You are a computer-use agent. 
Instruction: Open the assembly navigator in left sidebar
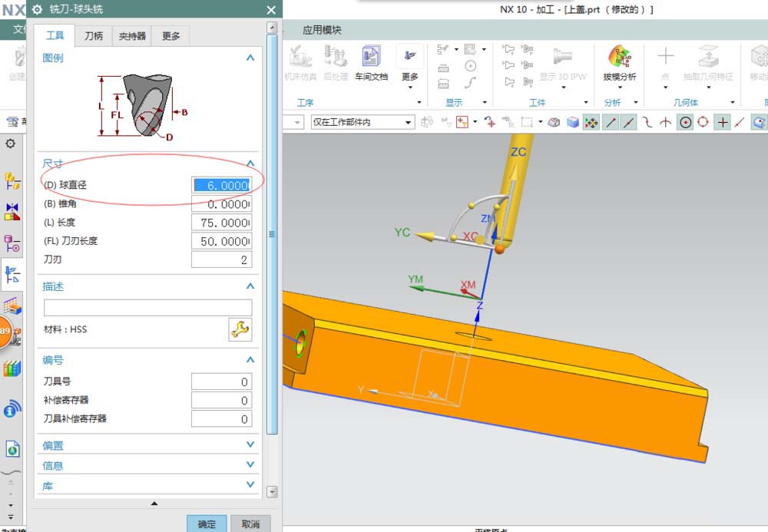click(x=12, y=180)
